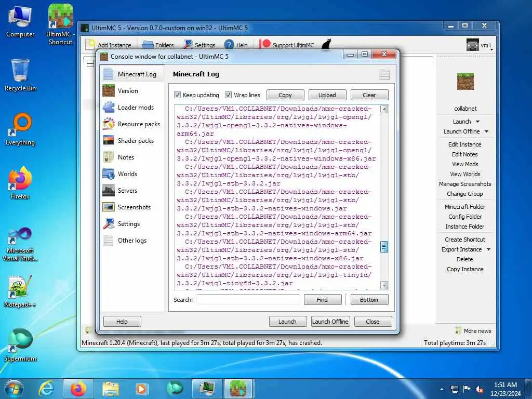
Task: Click the Windows Start button
Action: [14, 389]
